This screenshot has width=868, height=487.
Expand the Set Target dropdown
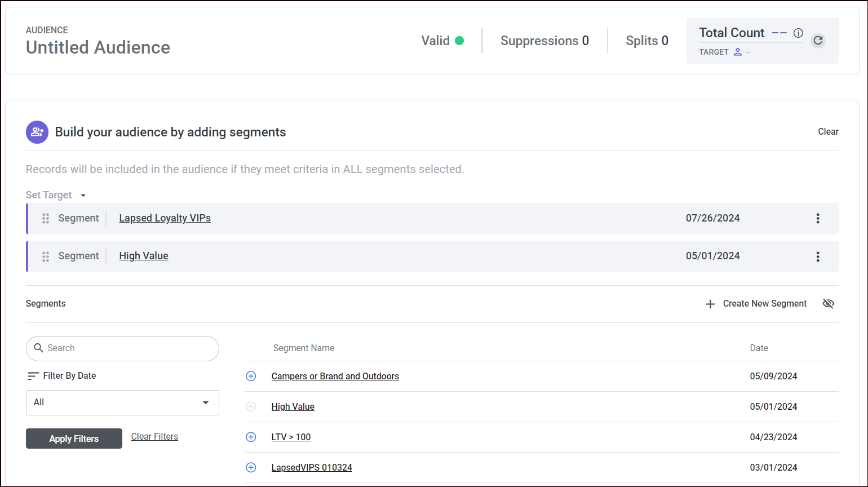click(x=83, y=196)
